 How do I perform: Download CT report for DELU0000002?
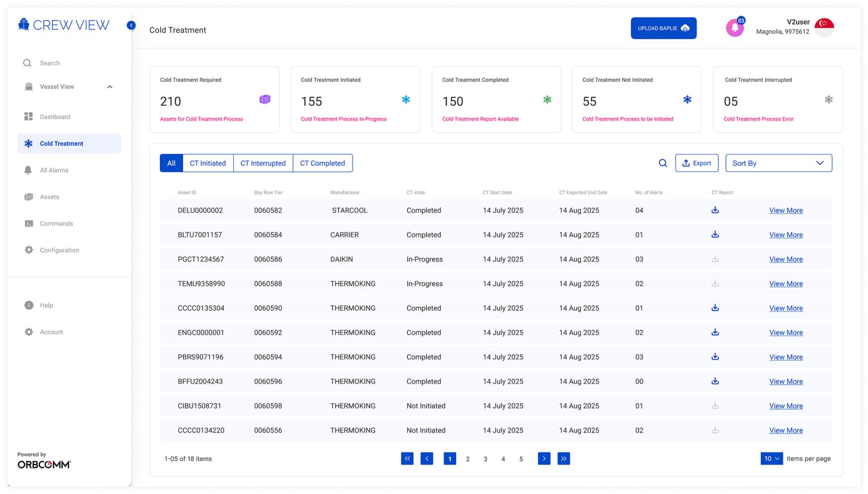coord(715,210)
